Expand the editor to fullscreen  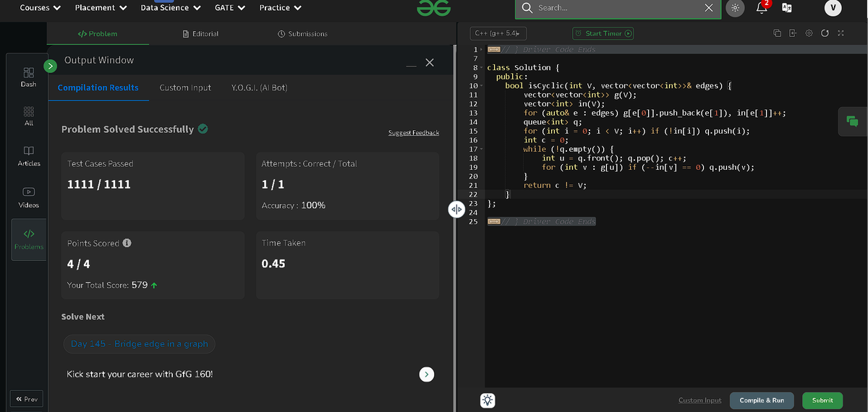click(841, 33)
